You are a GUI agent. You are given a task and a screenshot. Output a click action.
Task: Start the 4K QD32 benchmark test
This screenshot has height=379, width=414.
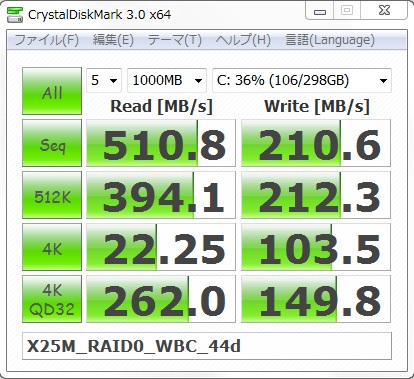click(x=52, y=299)
